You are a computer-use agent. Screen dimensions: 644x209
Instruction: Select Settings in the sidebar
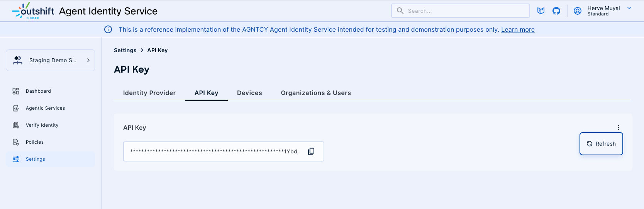[x=36, y=159]
